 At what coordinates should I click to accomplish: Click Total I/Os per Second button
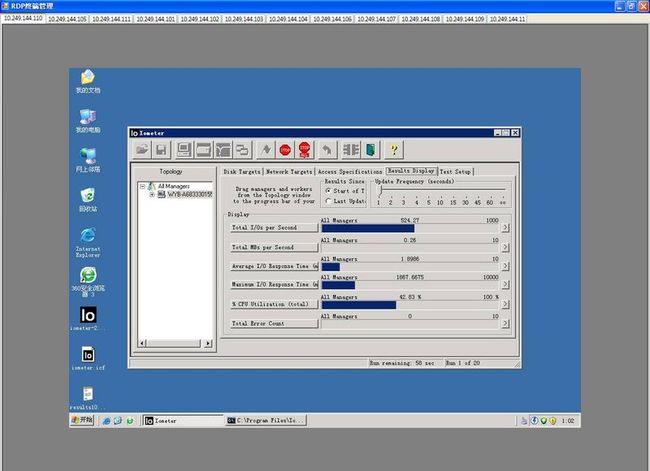[x=274, y=228]
